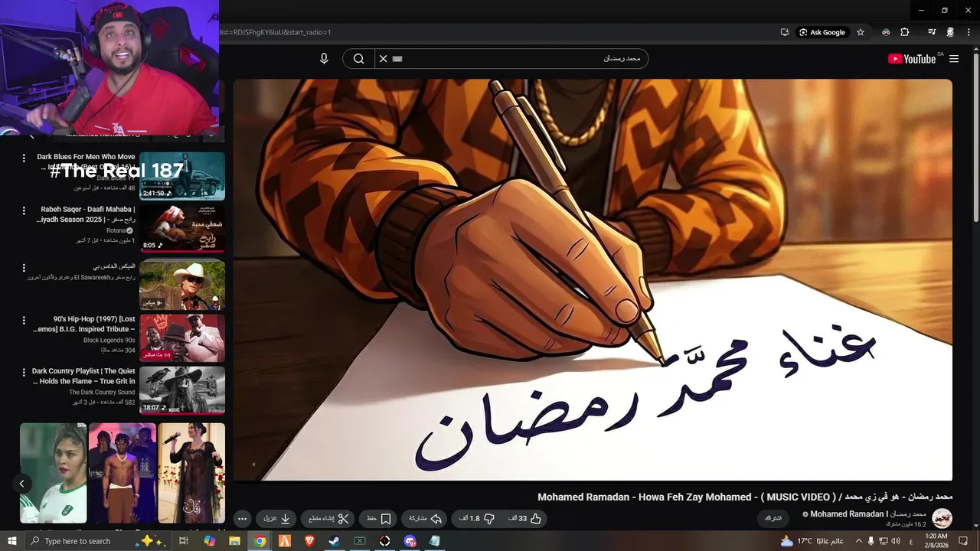Viewport: 980px width, 551px height.
Task: Click the install app icon in address bar
Action: (785, 32)
